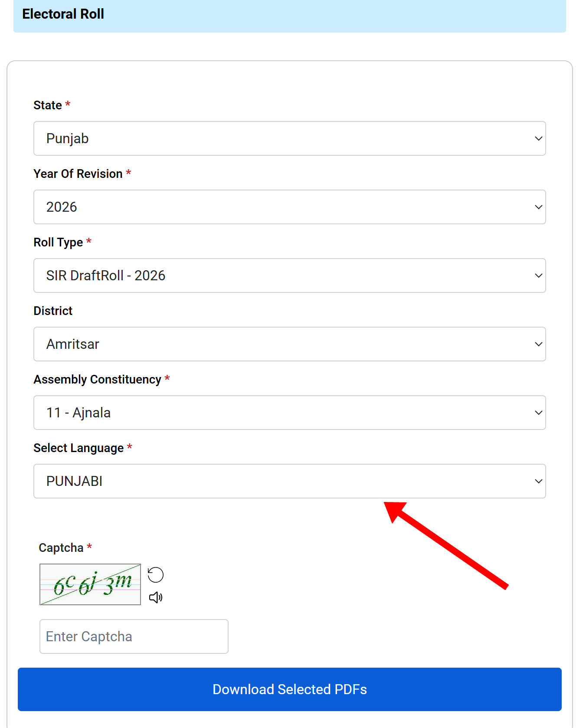Viewport: 586px width, 728px height.
Task: Click the Assembly Constituency label
Action: click(x=97, y=379)
